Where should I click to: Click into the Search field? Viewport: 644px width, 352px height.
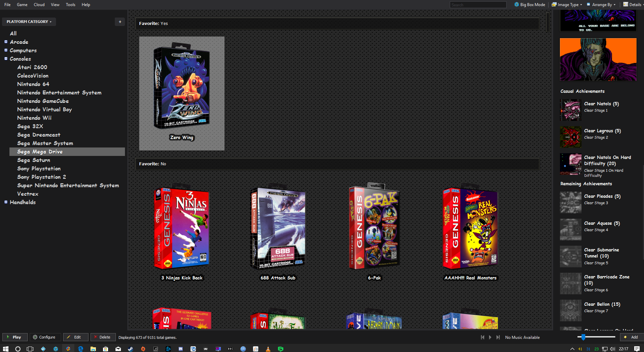click(x=478, y=5)
